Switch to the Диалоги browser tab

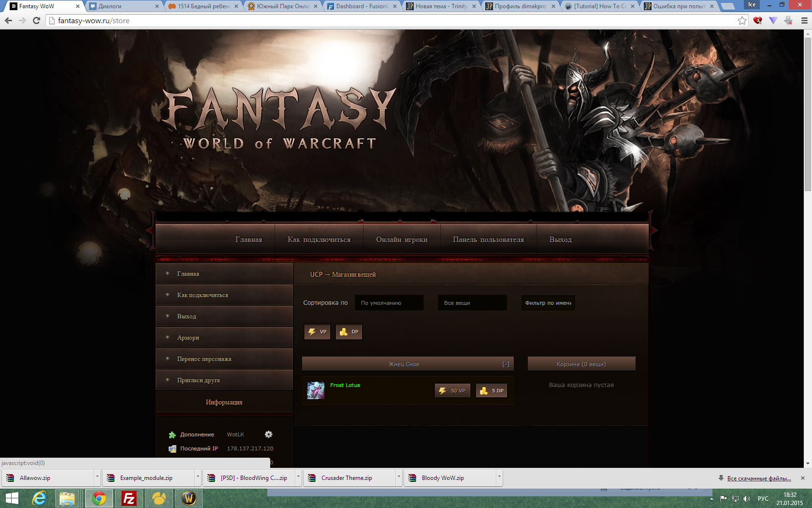(124, 6)
